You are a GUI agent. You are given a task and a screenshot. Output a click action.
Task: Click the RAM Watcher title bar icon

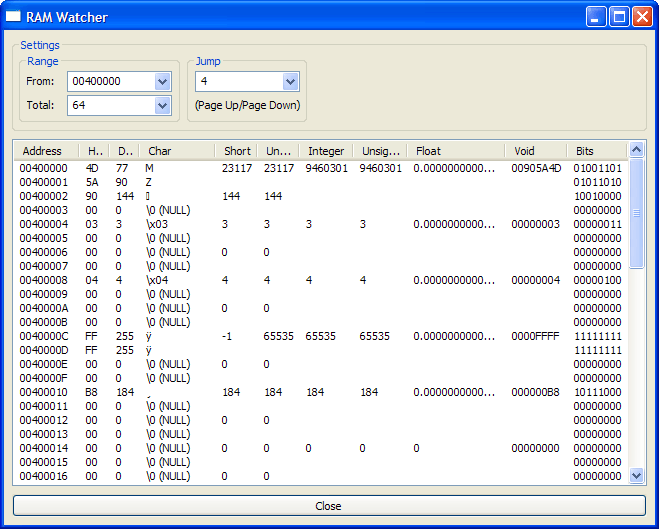[14, 17]
